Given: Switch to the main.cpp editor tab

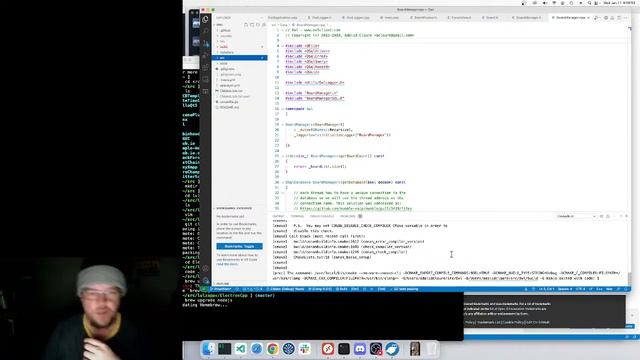Looking at the screenshot, I should (x=389, y=18).
